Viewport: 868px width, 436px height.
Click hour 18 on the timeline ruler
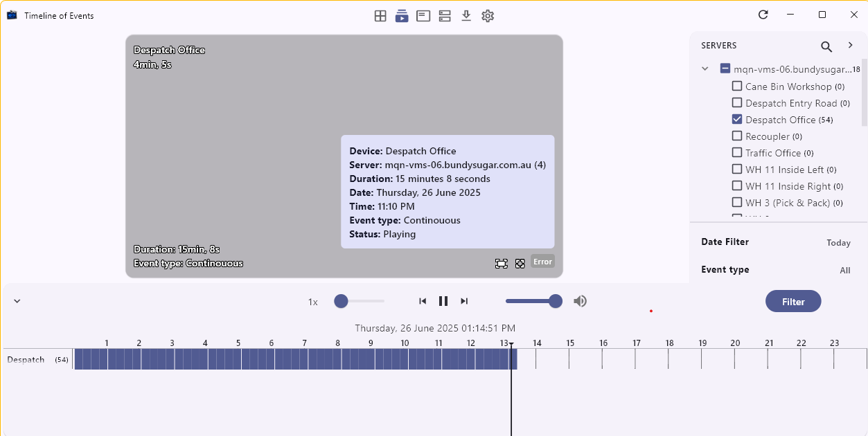(x=669, y=343)
